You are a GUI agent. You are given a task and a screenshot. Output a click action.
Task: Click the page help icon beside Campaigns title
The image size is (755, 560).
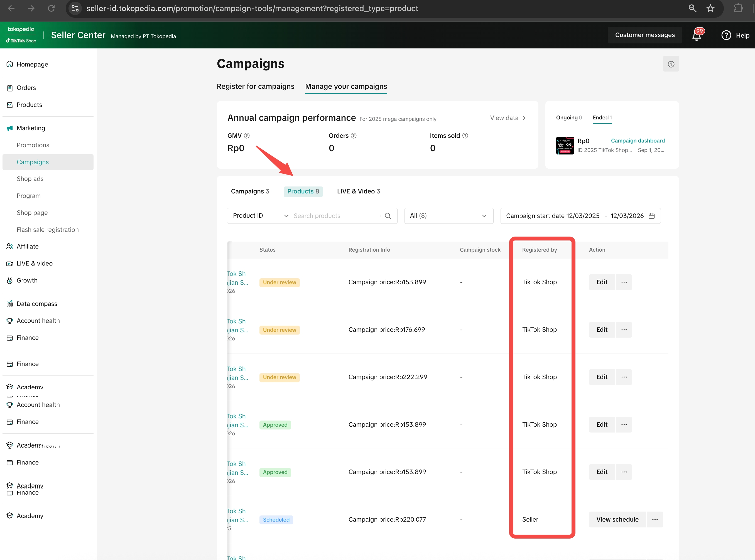[x=671, y=64]
